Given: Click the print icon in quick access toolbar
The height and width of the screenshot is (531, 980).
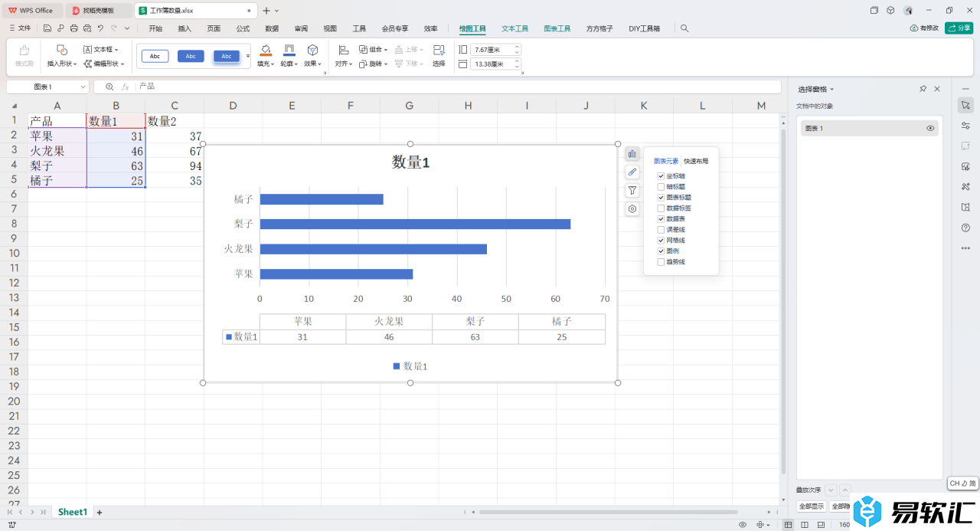Looking at the screenshot, I should pyautogui.click(x=73, y=28).
